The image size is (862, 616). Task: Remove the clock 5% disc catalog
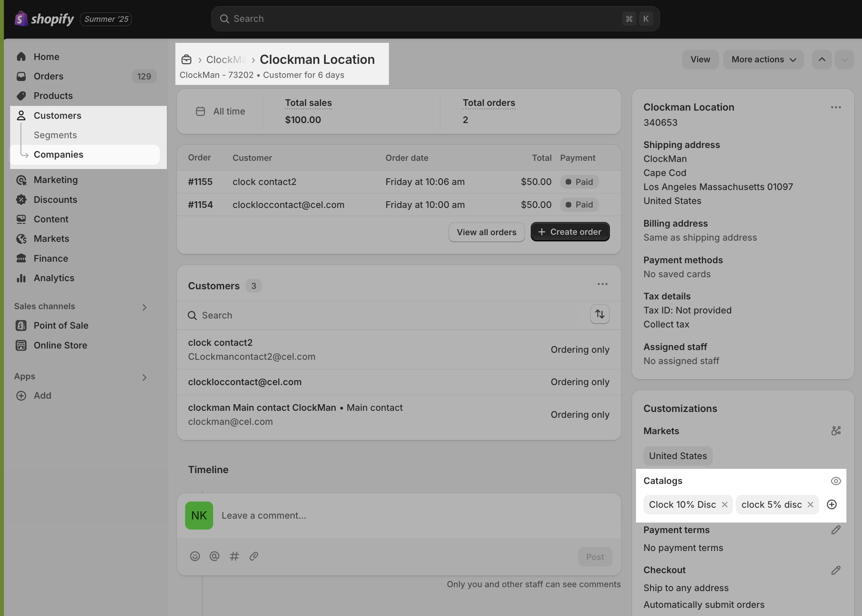(810, 505)
